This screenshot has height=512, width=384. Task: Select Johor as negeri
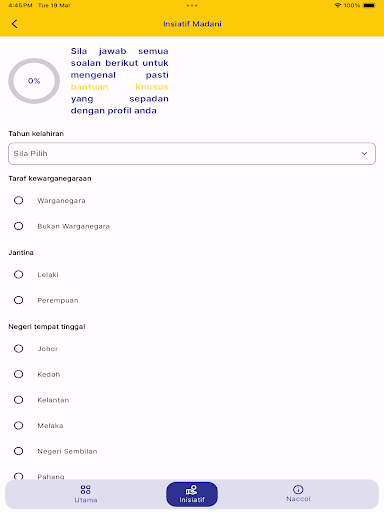[x=19, y=348]
